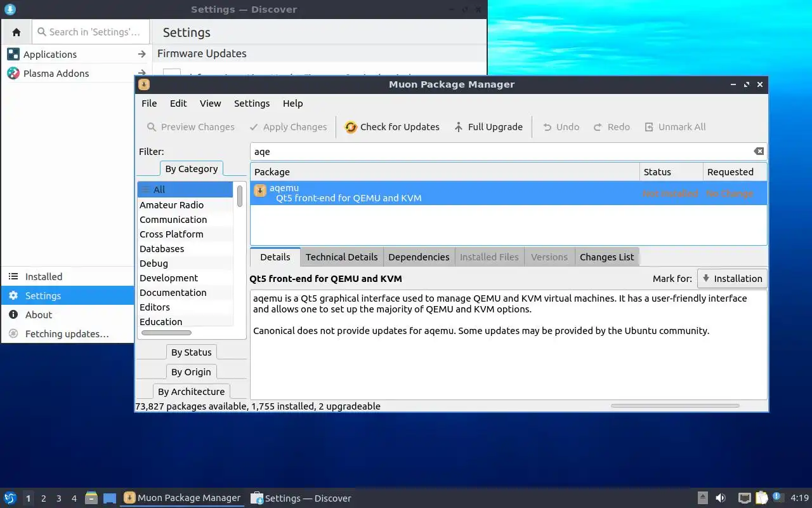Viewport: 812px width, 508px height.
Task: Expand the By Status filter section
Action: [x=191, y=352]
